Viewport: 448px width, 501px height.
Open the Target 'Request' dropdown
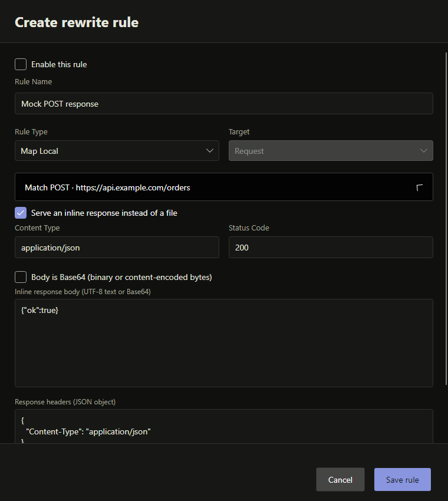331,151
